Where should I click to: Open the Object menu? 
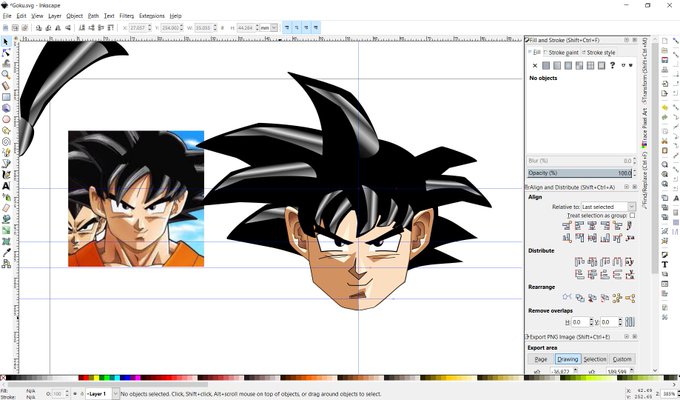(74, 16)
